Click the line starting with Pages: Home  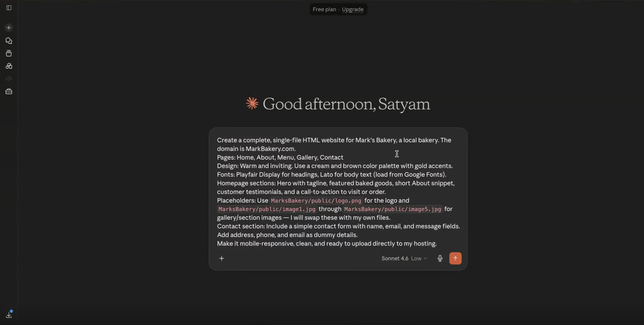(280, 158)
